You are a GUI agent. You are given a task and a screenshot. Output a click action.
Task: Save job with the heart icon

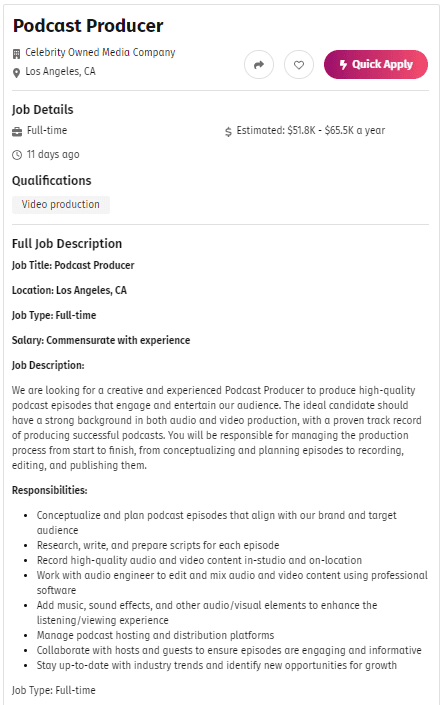click(299, 65)
